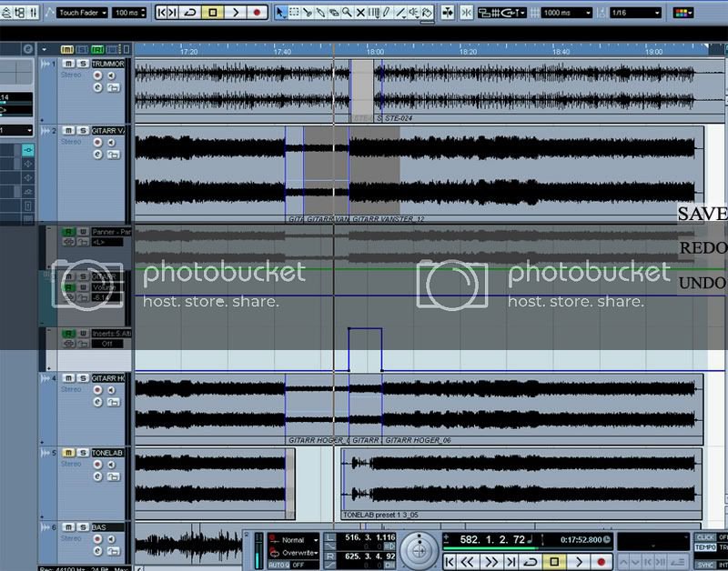Screen dimensions: 728x571
Task: Click Play in the transport panel
Action: [579, 562]
